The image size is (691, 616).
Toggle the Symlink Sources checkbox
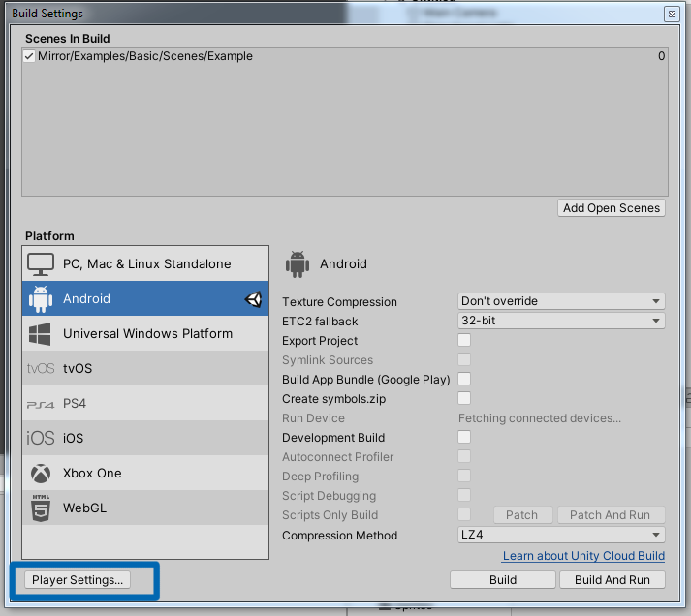point(464,359)
